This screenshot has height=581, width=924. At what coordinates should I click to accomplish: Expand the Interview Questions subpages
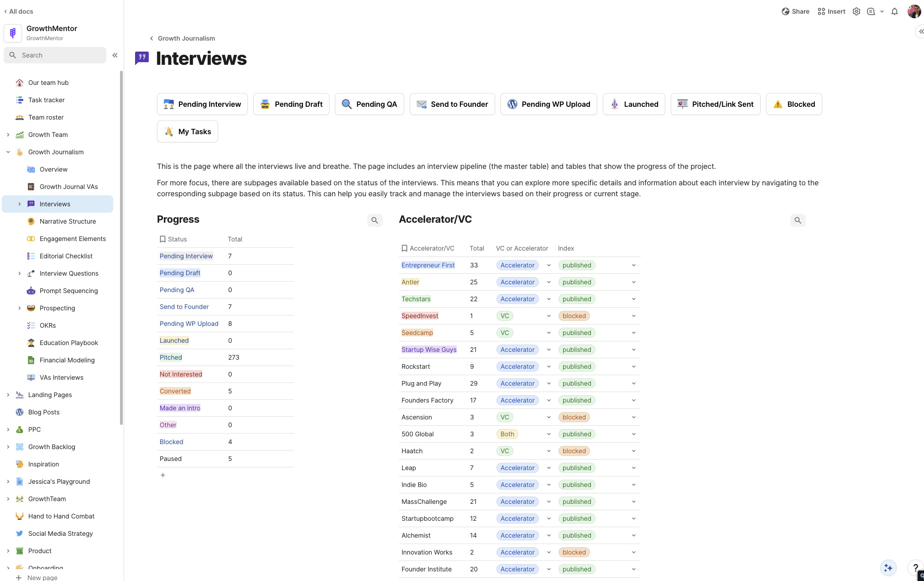click(19, 273)
